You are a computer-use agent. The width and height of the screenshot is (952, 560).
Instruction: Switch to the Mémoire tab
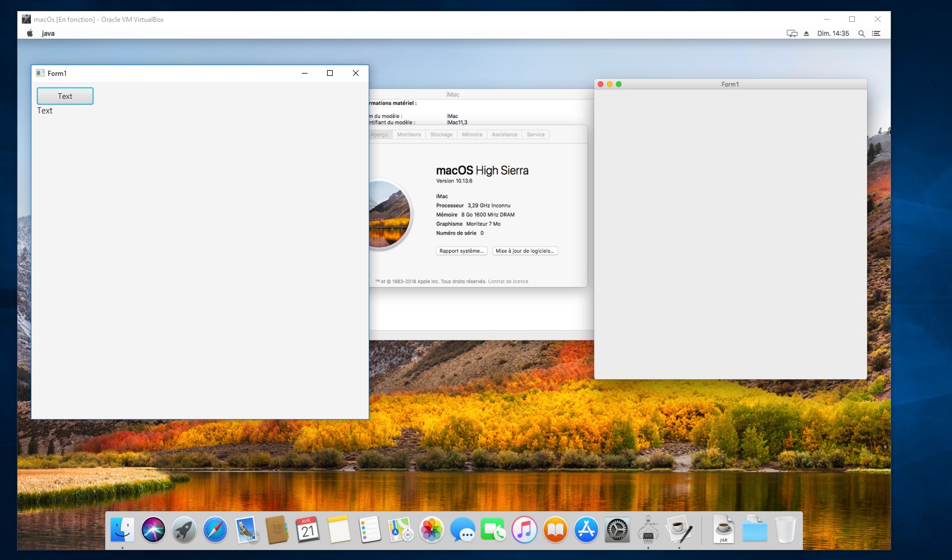[x=472, y=135]
